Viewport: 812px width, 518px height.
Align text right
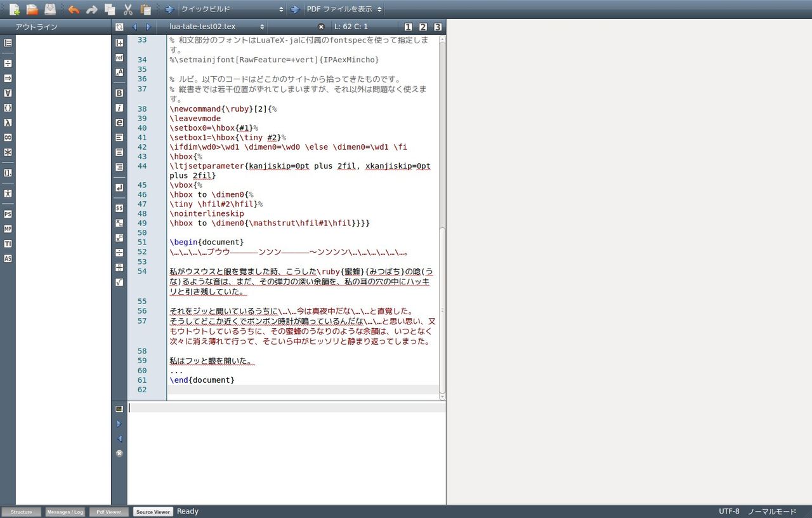119,167
